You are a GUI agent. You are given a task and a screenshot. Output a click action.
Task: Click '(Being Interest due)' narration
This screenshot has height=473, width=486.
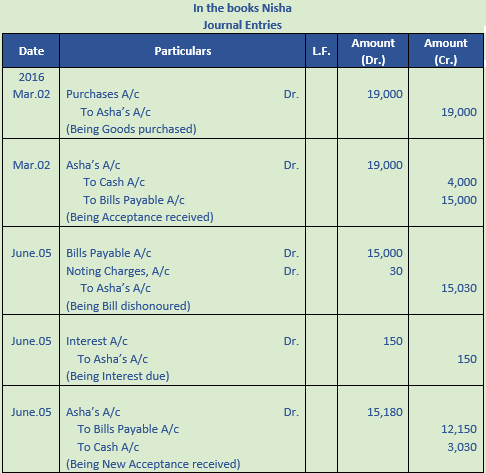click(117, 376)
